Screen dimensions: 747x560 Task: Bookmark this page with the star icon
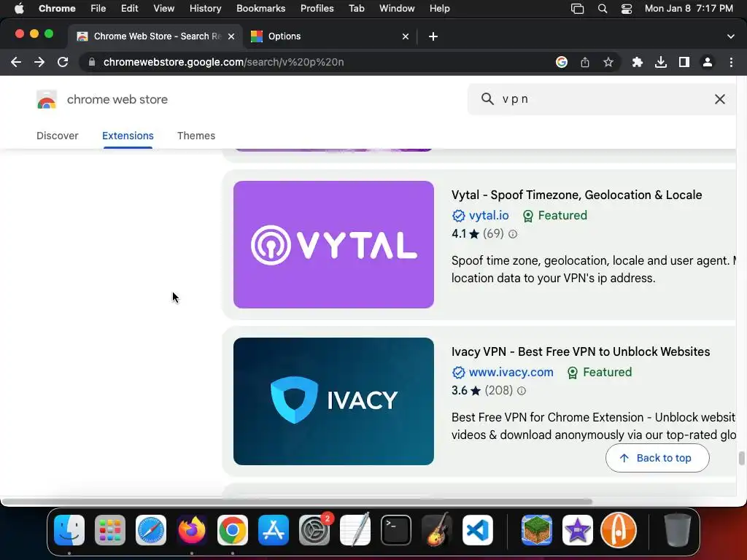608,63
